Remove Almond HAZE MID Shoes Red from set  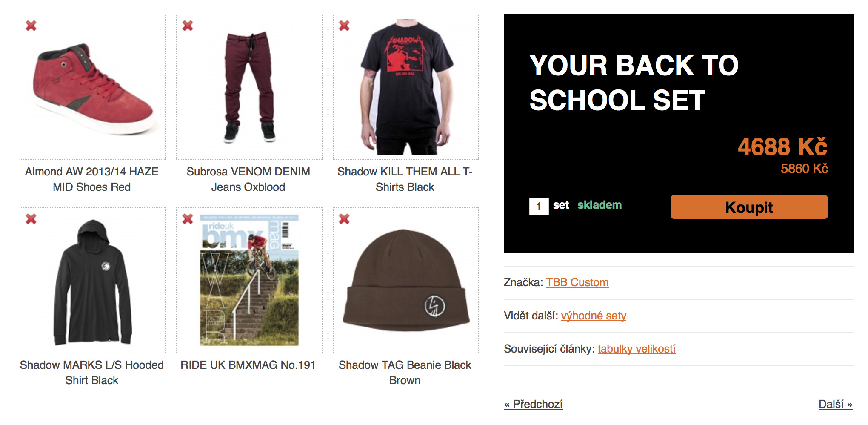point(31,26)
